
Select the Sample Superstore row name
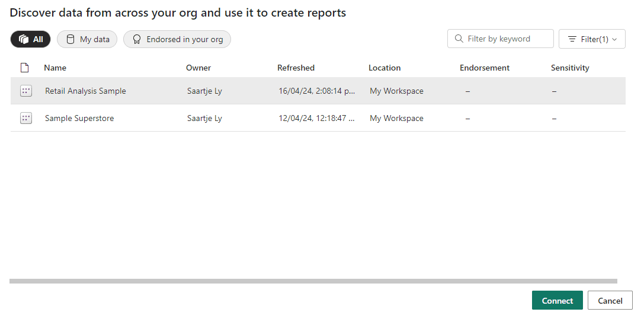(79, 119)
